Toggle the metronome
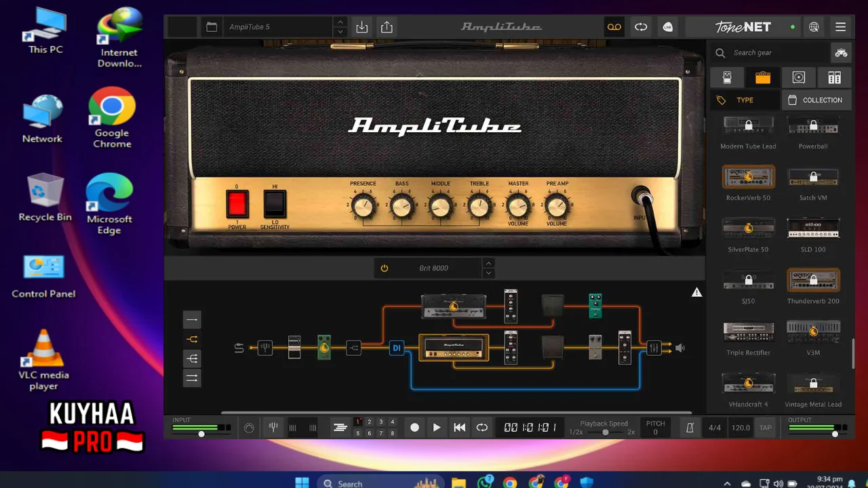This screenshot has width=868, height=488. 690,428
